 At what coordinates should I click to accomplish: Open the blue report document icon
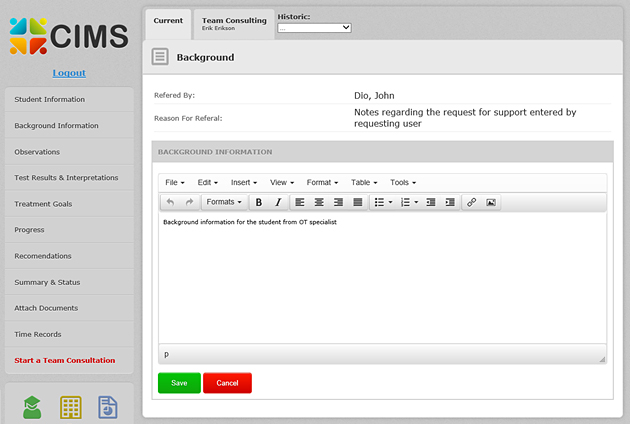(x=108, y=407)
